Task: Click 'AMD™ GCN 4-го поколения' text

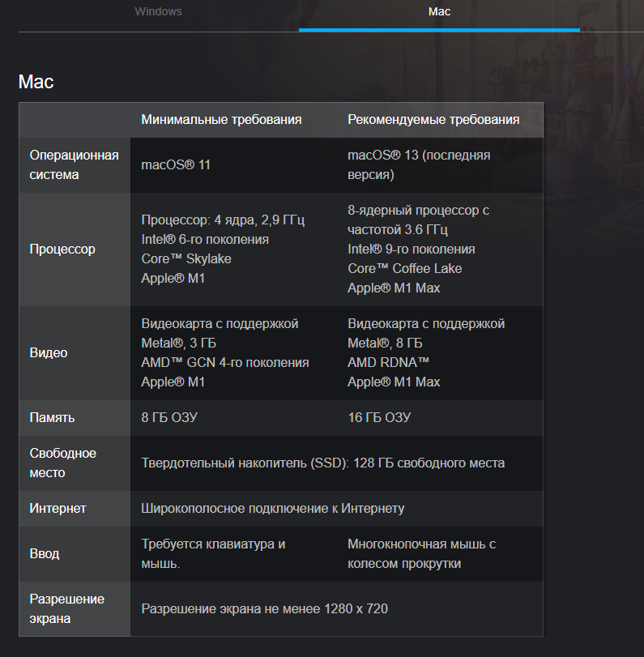Action: click(x=225, y=363)
